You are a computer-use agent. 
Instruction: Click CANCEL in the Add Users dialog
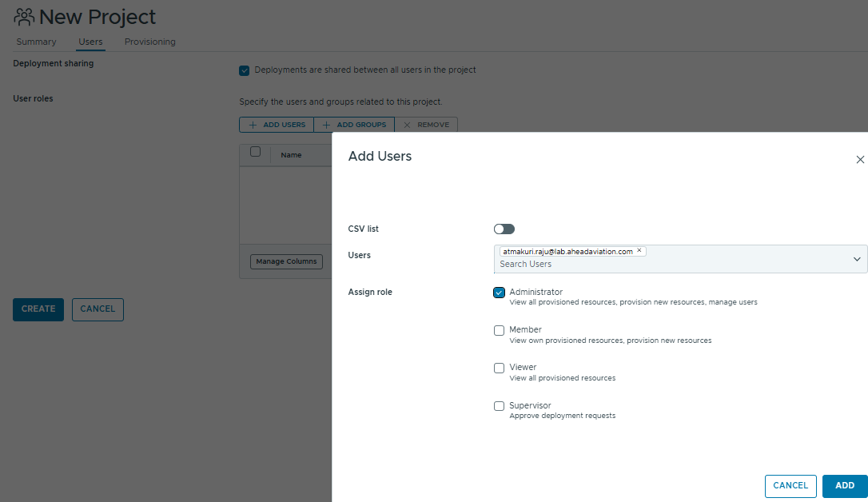(x=790, y=486)
